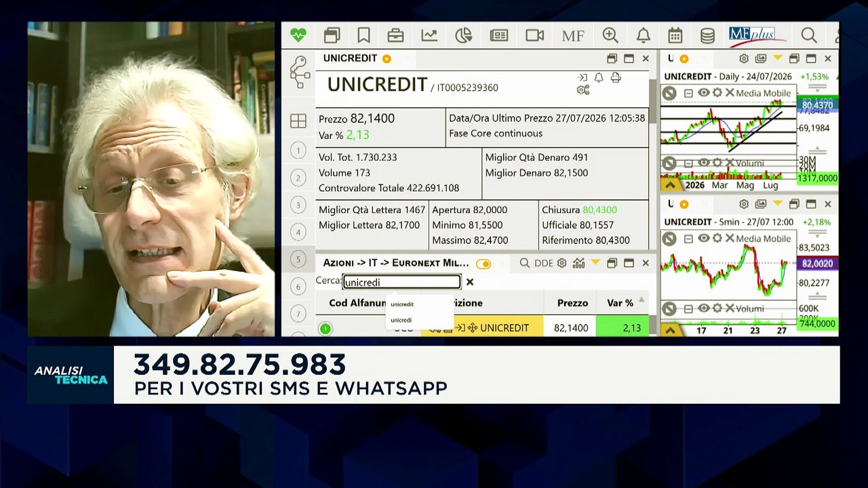Open the video camera icon
This screenshot has width=868, height=488.
535,35
